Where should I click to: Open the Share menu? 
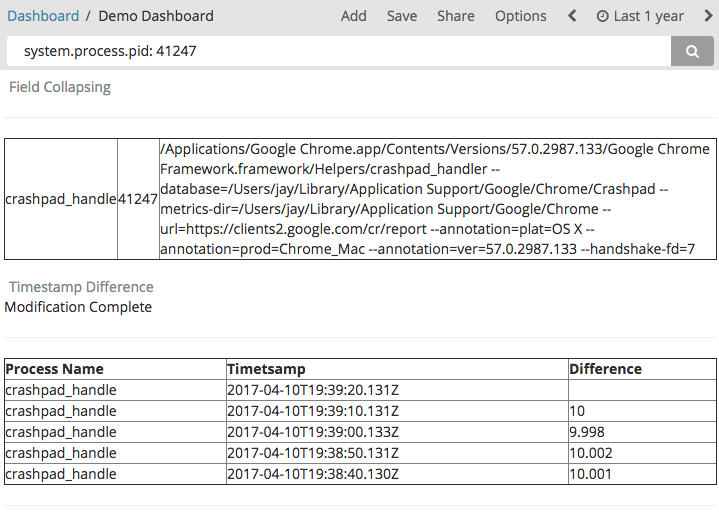pyautogui.click(x=456, y=16)
